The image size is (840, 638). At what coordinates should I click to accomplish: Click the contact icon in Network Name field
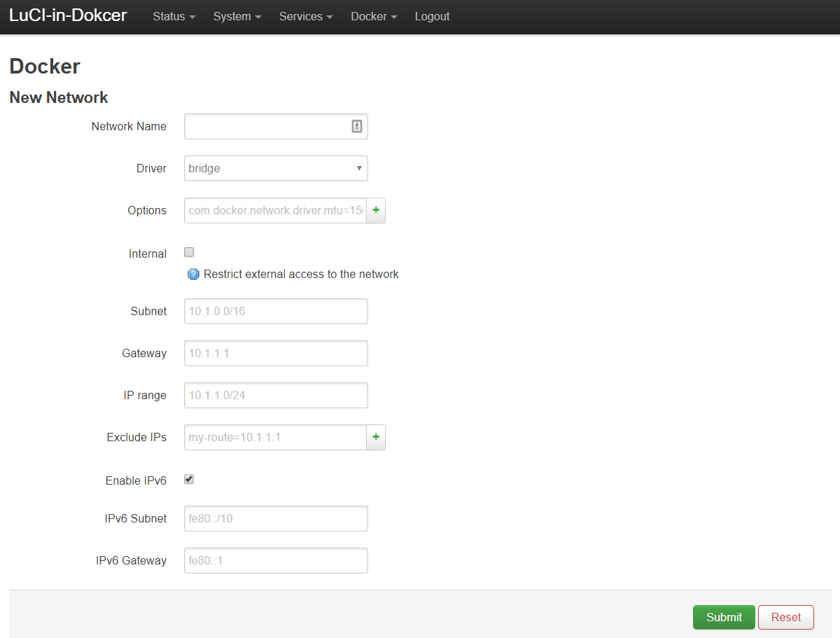point(356,126)
